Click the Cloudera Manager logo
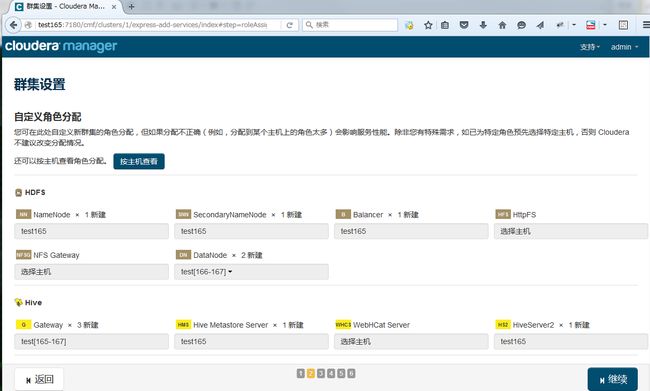Image resolution: width=650 pixels, height=391 pixels. pos(61,46)
